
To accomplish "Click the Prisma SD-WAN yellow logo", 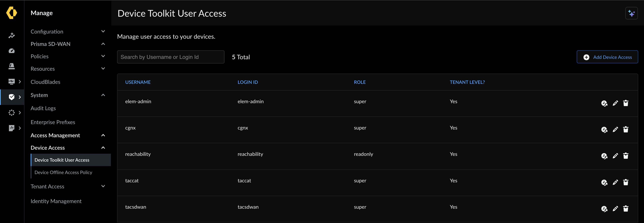I will (x=12, y=13).
